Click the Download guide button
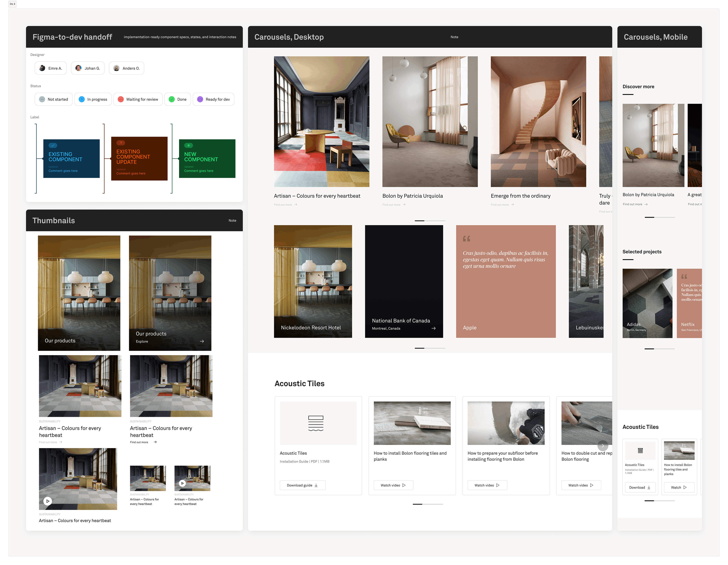Screen dimensions: 728x565 (x=302, y=485)
